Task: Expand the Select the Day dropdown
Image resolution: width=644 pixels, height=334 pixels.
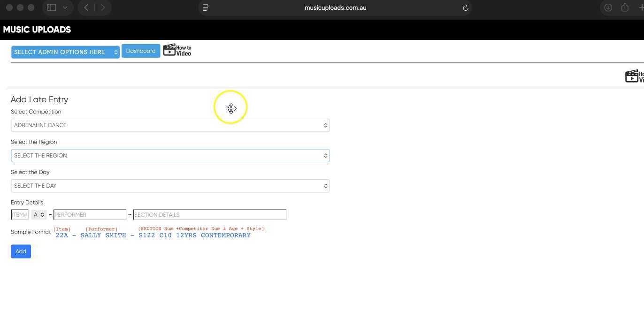Action: [170, 186]
